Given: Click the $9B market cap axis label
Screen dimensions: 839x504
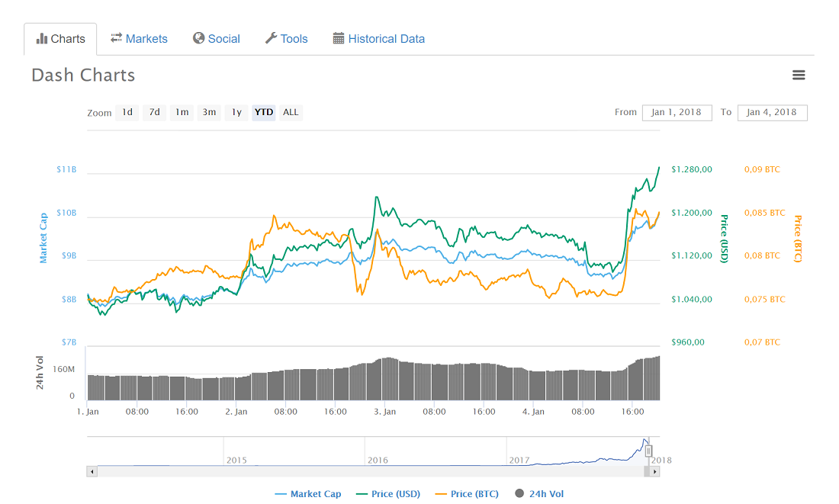Looking at the screenshot, I should [x=69, y=255].
